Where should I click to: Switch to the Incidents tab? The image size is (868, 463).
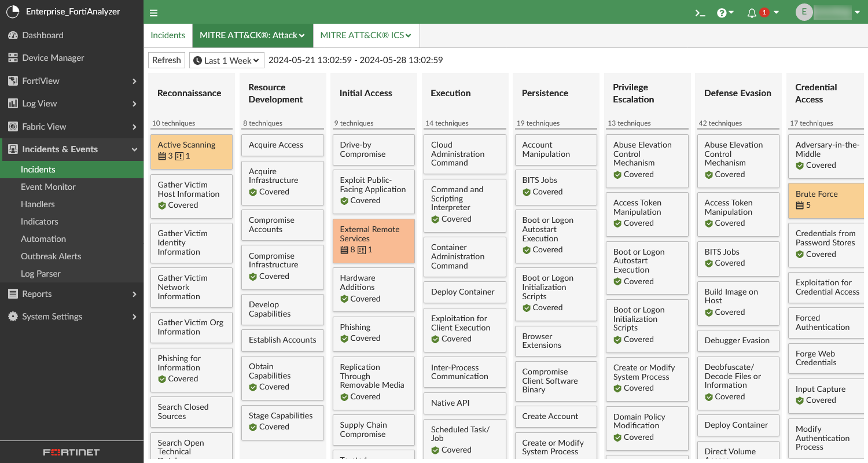(168, 35)
